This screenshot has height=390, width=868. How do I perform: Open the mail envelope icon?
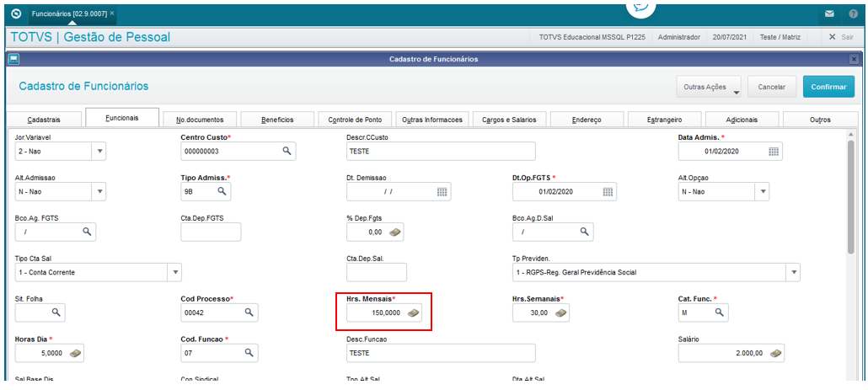pos(829,13)
